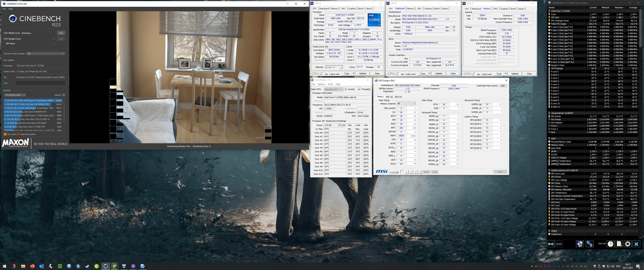This screenshot has height=270, width=644.
Task: Select MSI Dragon Ball profile 4
Action: 415,172
